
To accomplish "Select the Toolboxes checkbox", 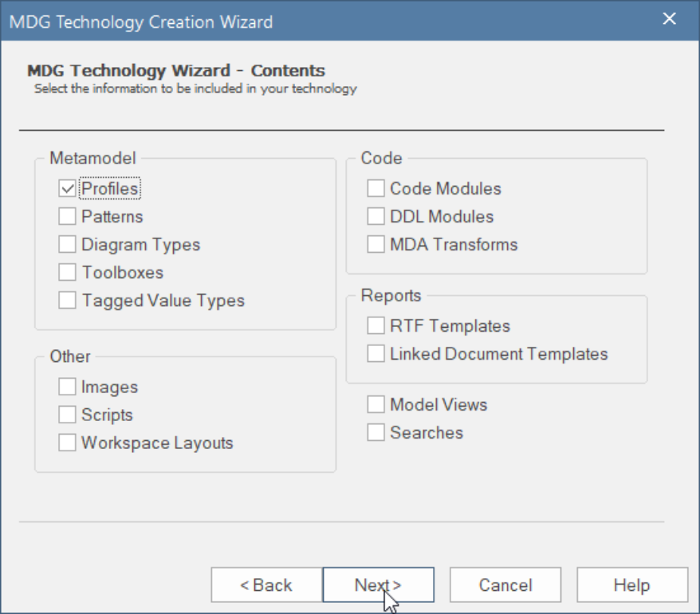I will click(x=68, y=273).
